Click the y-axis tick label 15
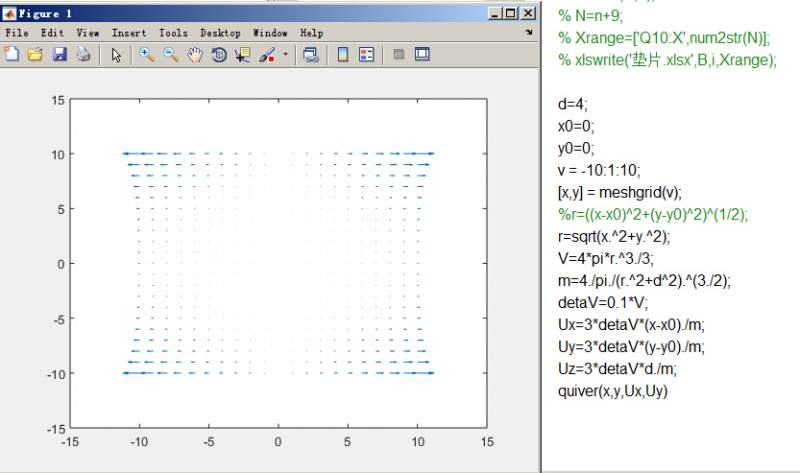The height and width of the screenshot is (473, 800). coord(58,101)
